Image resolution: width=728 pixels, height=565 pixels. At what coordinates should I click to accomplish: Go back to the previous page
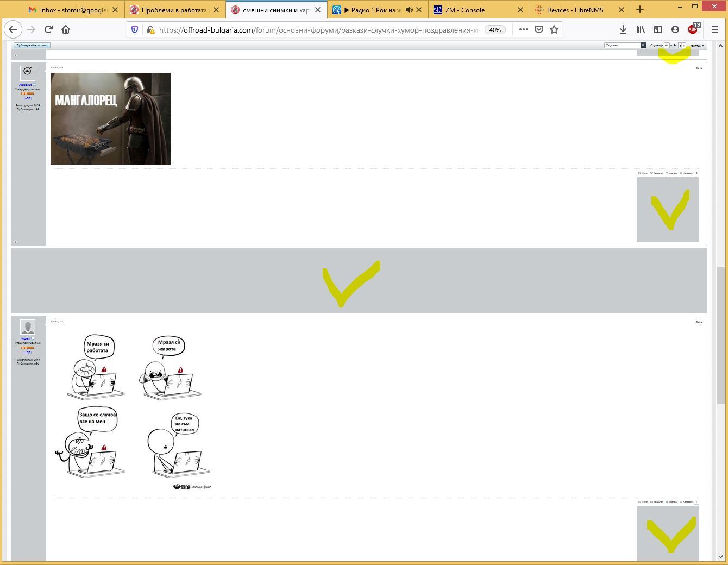tap(13, 29)
